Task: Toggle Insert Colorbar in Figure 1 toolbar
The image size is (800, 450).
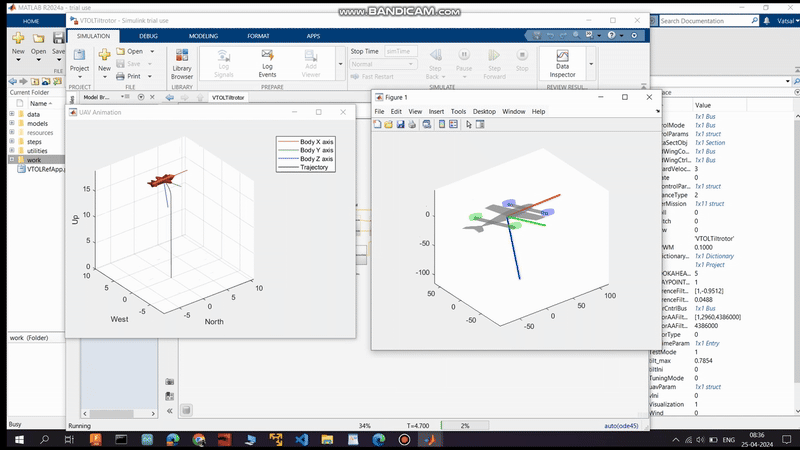Action: [x=441, y=125]
